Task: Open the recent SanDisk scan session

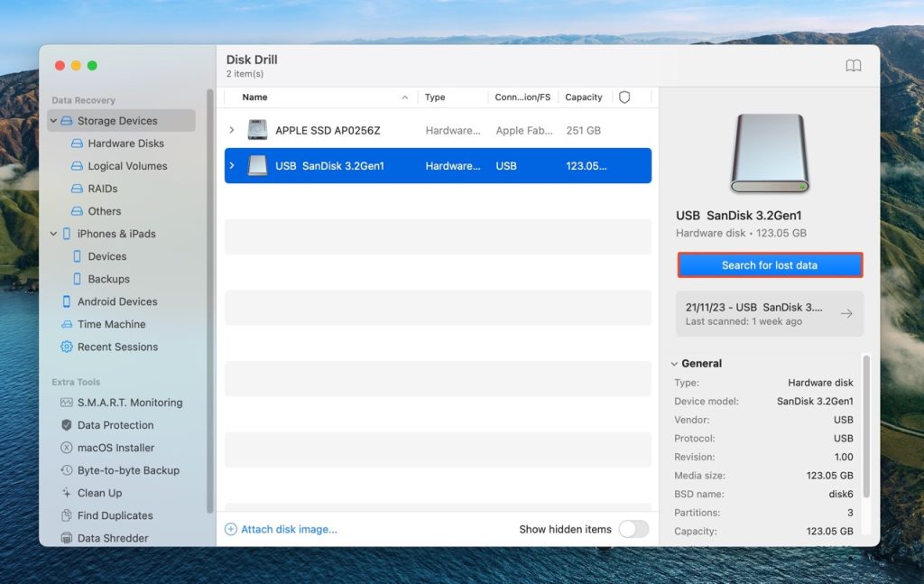Action: [x=769, y=313]
